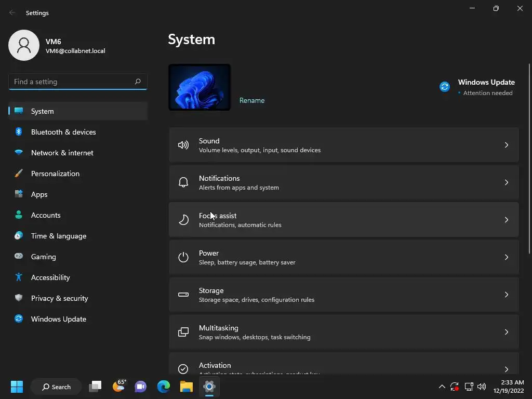Click the Gaming controller icon in the sidebar
The image size is (532, 399).
pyautogui.click(x=19, y=256)
